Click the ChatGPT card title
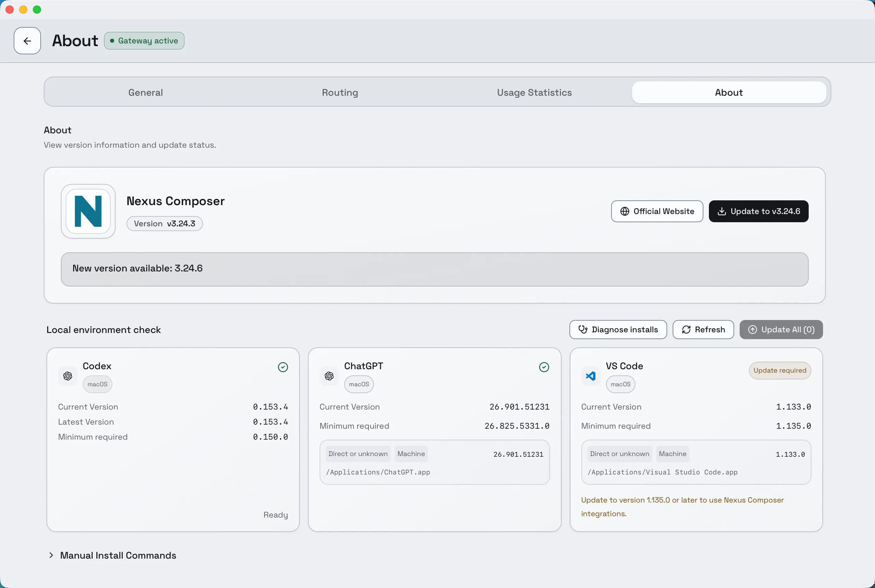875x588 pixels. [364, 366]
